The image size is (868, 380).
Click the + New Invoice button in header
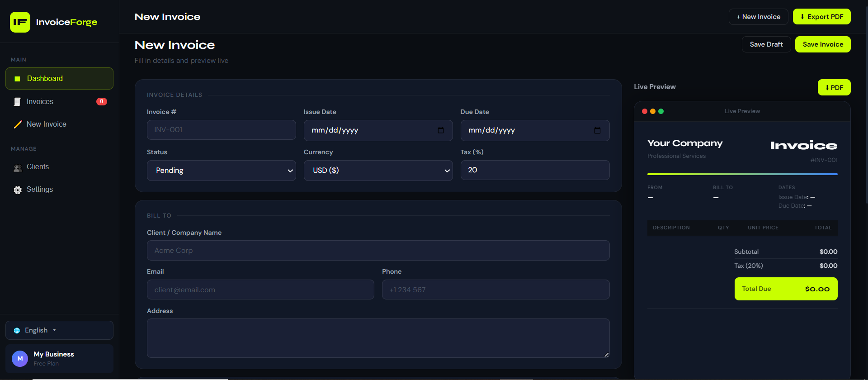pyautogui.click(x=759, y=17)
